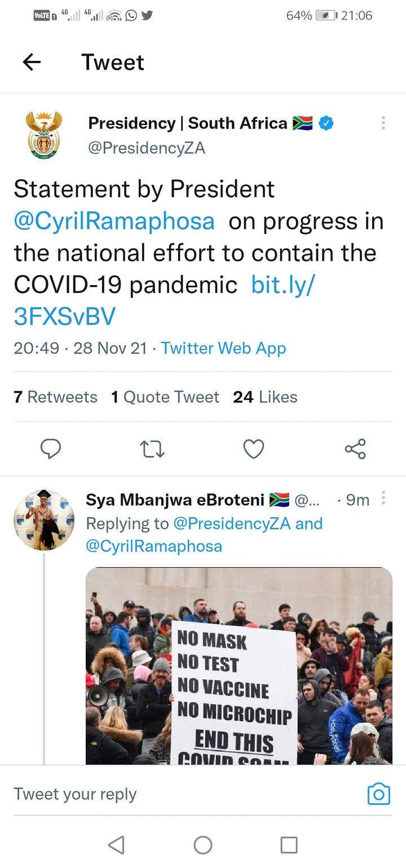406x868 pixels.
Task: Like the tweet with heart icon
Action: pyautogui.click(x=254, y=449)
